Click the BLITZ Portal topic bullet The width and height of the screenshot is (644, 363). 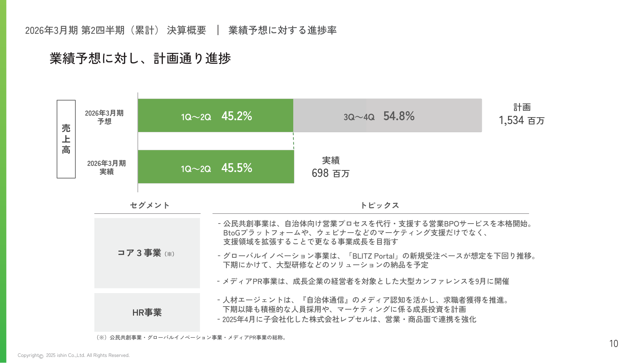pos(377,260)
